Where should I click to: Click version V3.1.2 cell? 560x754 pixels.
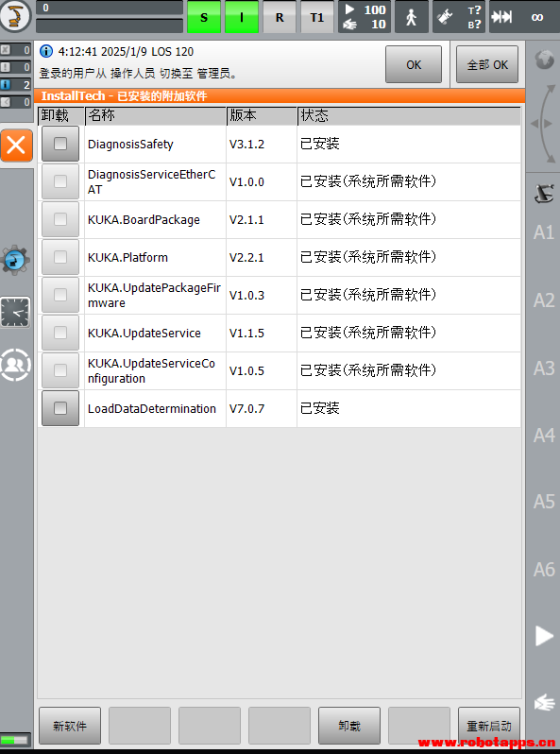pos(262,144)
